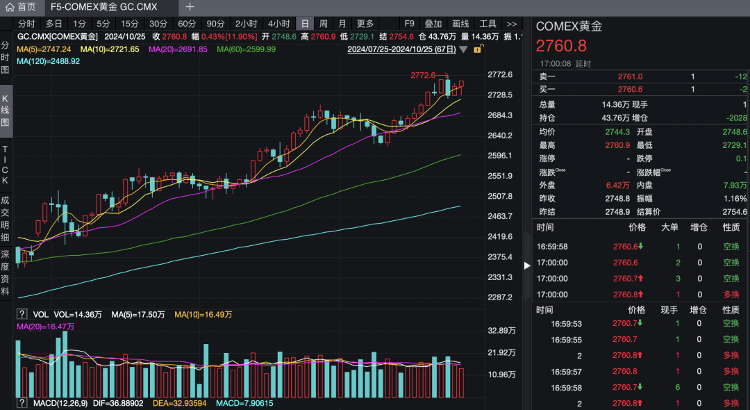Click the DEA=32.93594 value
The image size is (750, 410).
pyautogui.click(x=179, y=403)
